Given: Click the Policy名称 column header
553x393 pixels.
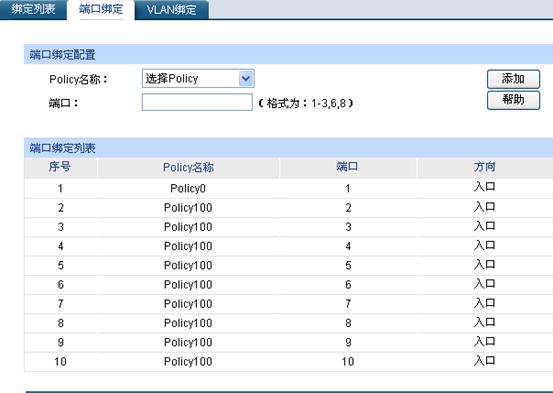Looking at the screenshot, I should pos(188,167).
